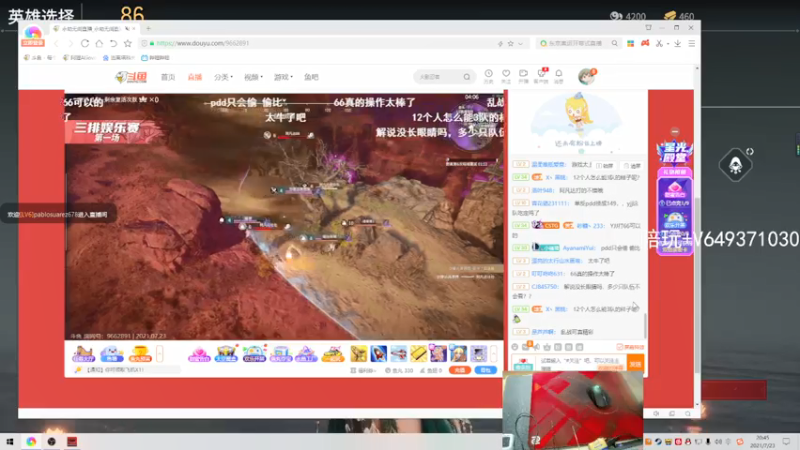Open 首页 in Douyu navigation

(168, 77)
